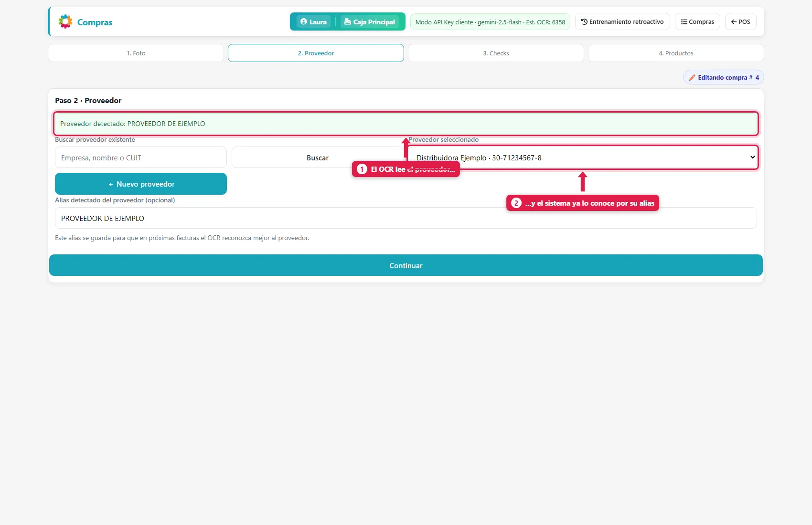The height and width of the screenshot is (525, 812).
Task: Open the Proveedor seleccionado dropdown
Action: tap(583, 157)
